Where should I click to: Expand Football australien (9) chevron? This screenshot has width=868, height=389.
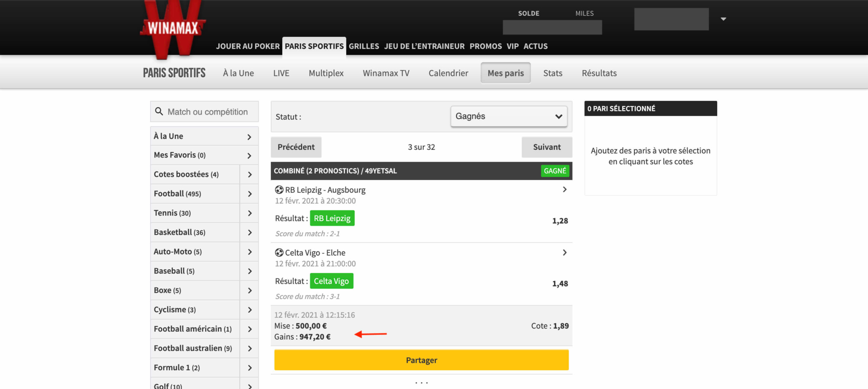click(249, 348)
